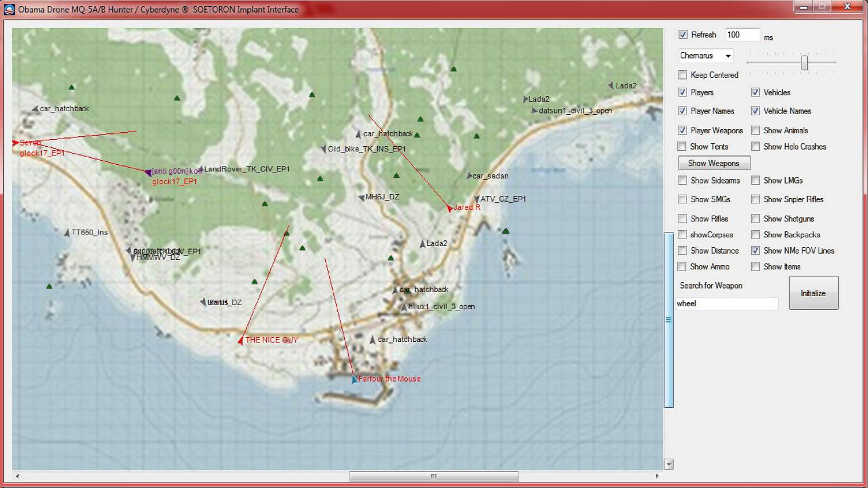Click the ATV_CZ_EP1 vehicle marker
The image size is (868, 488).
click(x=476, y=199)
